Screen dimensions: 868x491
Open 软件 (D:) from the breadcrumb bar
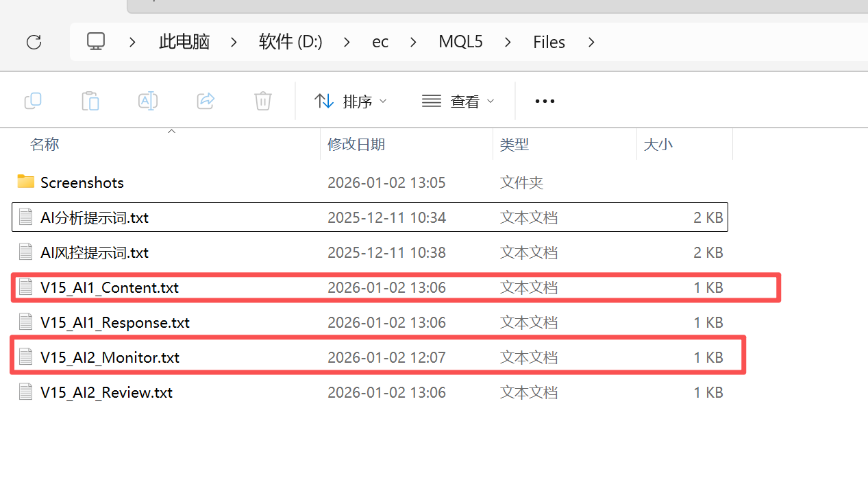290,41
